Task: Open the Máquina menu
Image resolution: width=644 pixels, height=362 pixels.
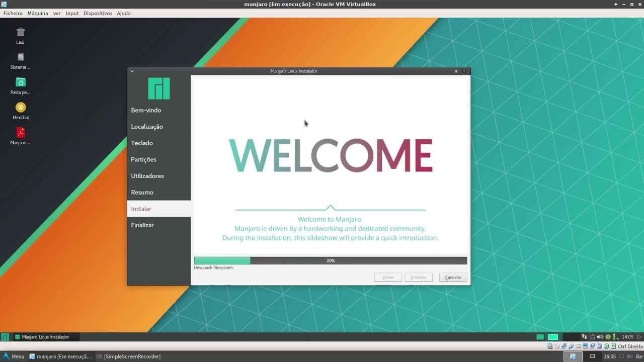Action: (x=38, y=13)
